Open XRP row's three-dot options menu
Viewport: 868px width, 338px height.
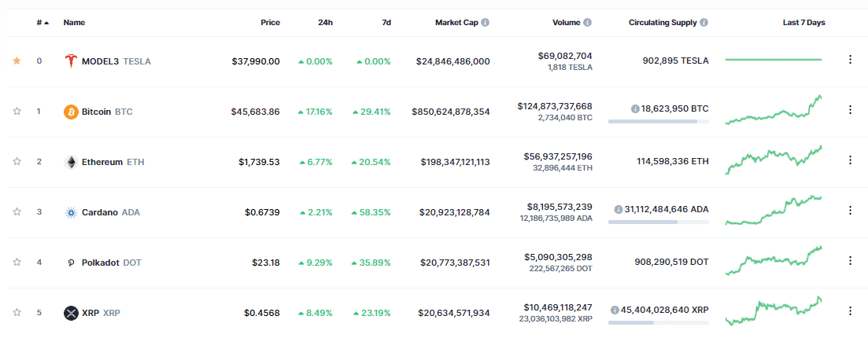(850, 311)
